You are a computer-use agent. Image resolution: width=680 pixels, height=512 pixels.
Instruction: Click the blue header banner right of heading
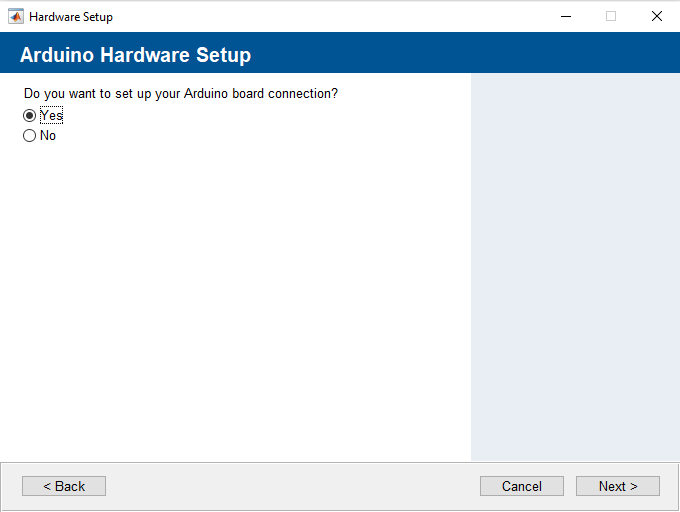click(464, 52)
